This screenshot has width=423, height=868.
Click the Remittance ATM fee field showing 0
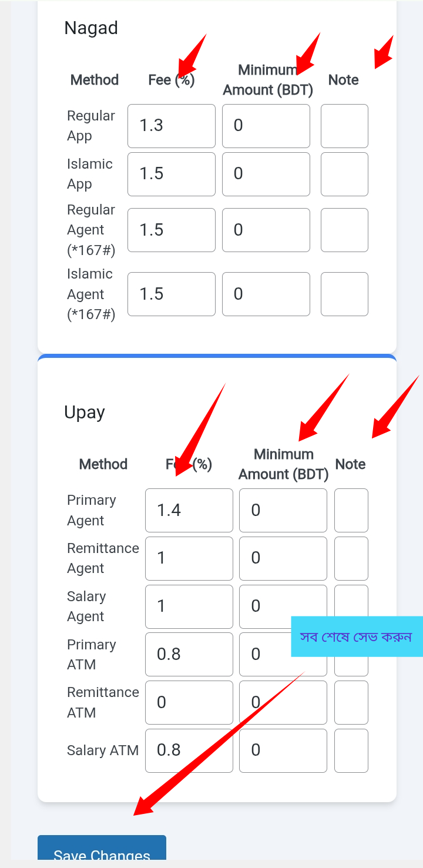pyautogui.click(x=189, y=702)
